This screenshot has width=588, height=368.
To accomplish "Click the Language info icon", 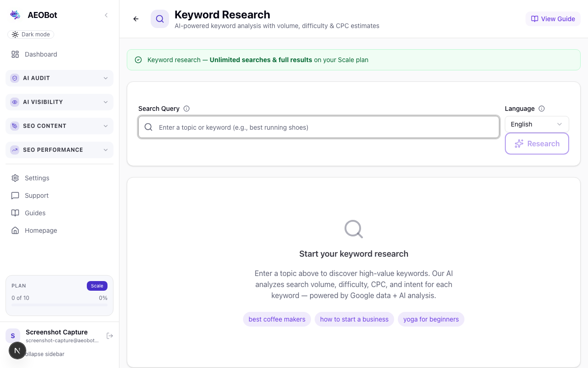I will pyautogui.click(x=542, y=109).
